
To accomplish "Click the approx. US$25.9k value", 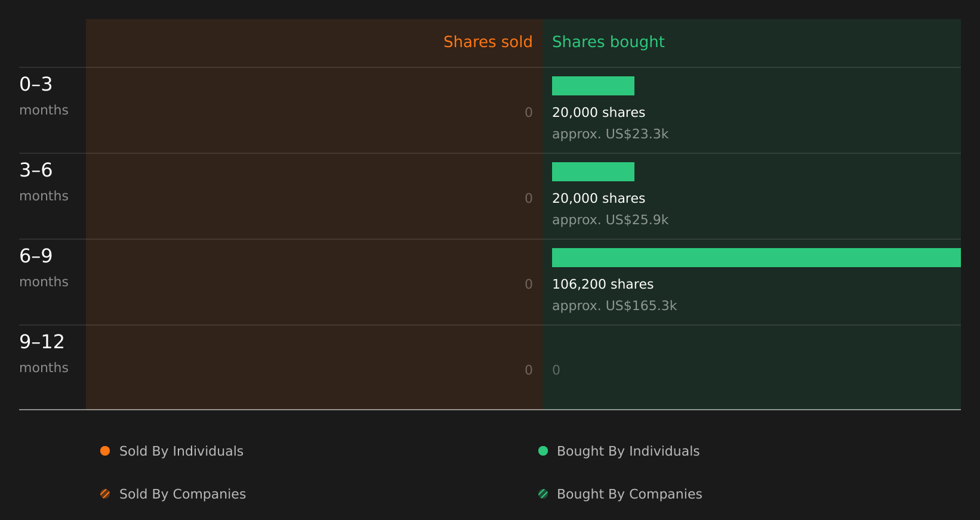I will (x=610, y=220).
